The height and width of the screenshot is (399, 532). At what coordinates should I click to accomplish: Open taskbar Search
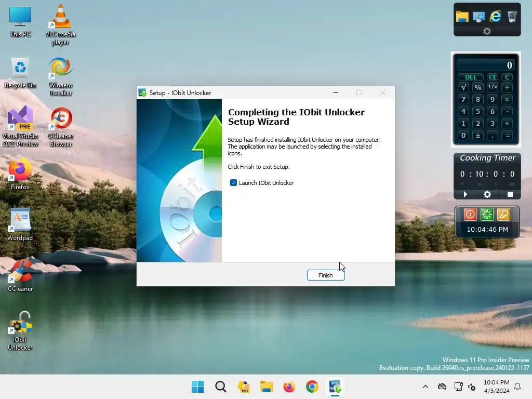[221, 387]
